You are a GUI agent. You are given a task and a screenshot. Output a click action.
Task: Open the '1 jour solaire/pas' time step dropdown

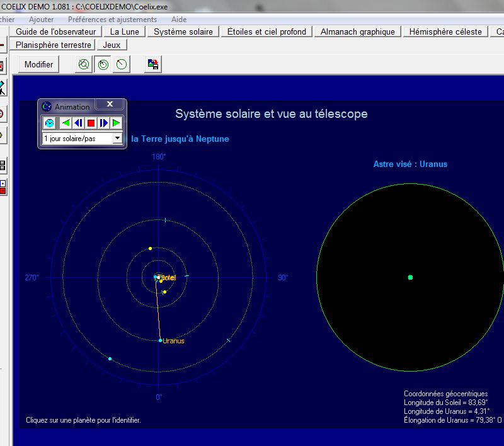tap(117, 139)
